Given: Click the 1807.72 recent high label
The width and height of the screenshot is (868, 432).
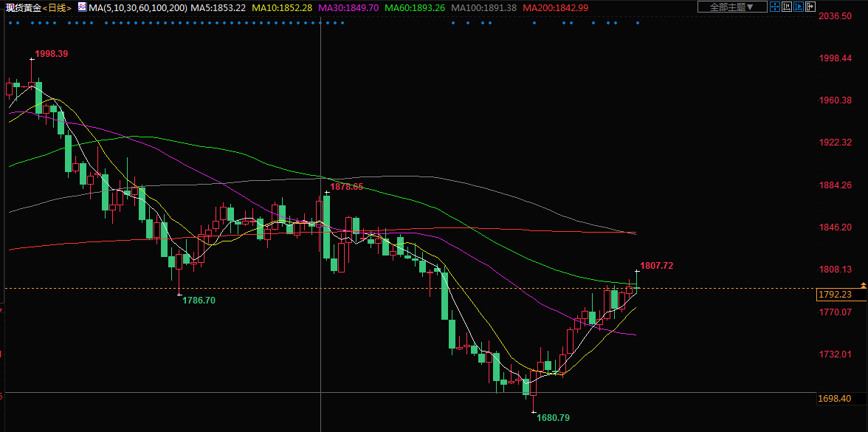Looking at the screenshot, I should [656, 265].
